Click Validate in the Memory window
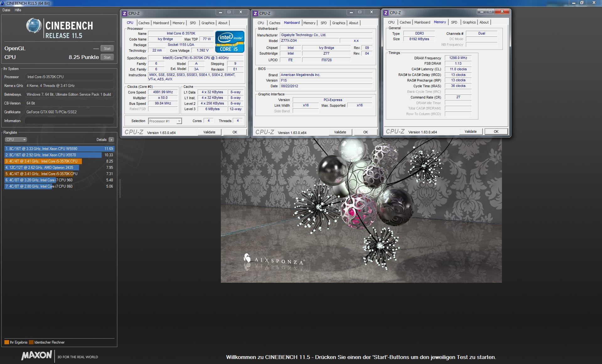This screenshot has height=364, width=602. 471,131
